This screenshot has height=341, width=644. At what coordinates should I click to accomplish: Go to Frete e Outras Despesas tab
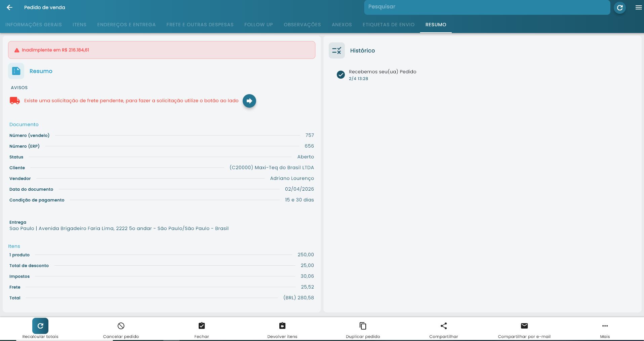pos(200,25)
